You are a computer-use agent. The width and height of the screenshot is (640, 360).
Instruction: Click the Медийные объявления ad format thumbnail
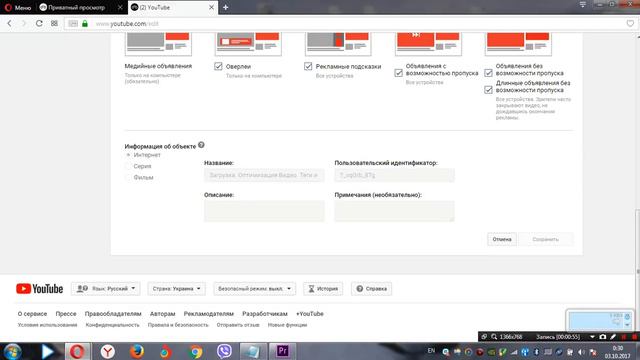point(158,44)
